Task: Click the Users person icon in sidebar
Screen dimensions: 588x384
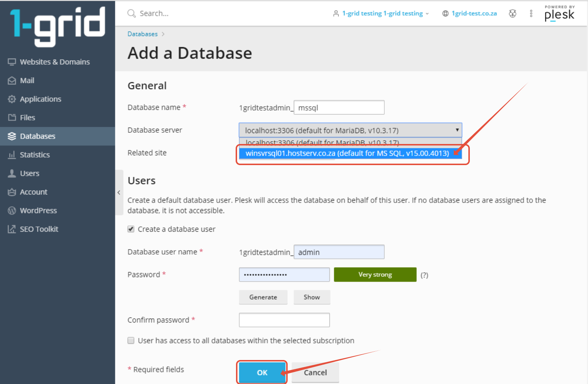Action: click(12, 173)
